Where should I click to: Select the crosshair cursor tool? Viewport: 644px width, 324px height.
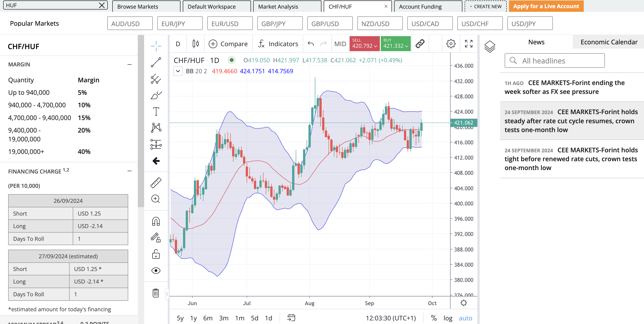[x=156, y=46]
